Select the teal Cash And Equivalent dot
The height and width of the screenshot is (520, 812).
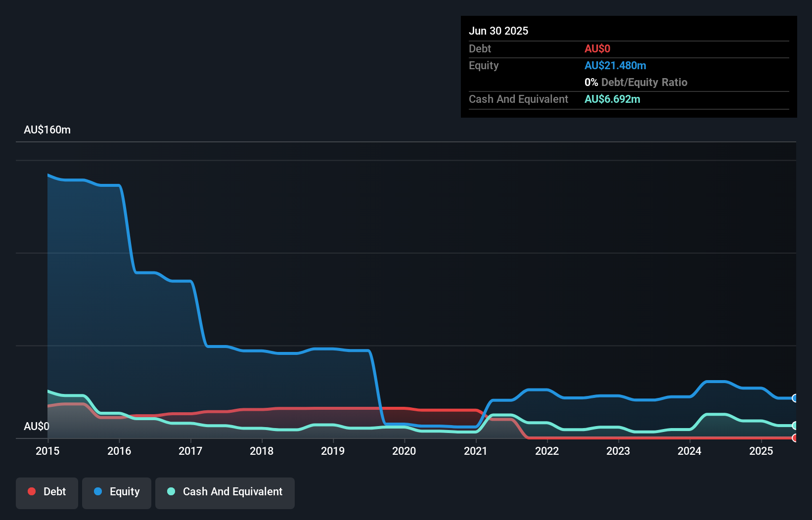coord(171,491)
